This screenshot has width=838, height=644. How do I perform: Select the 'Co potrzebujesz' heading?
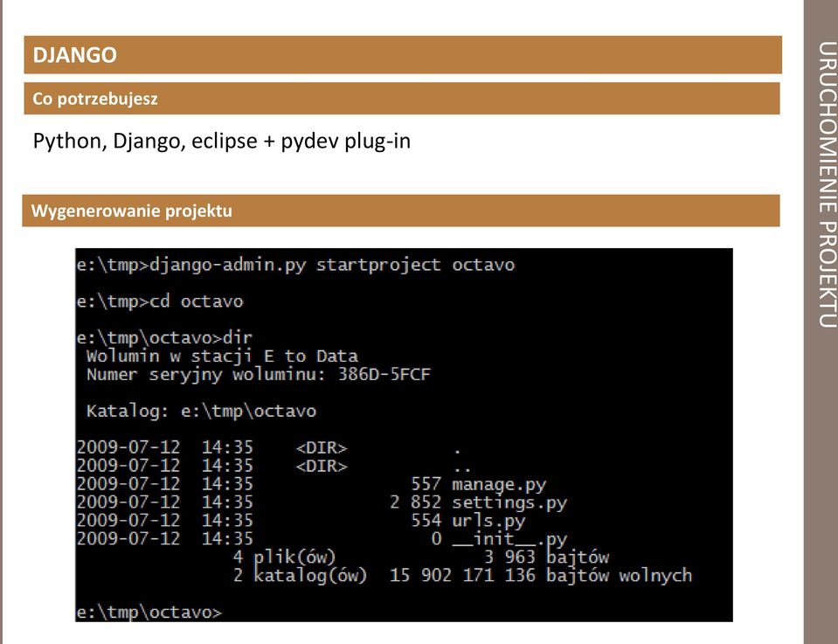click(95, 99)
